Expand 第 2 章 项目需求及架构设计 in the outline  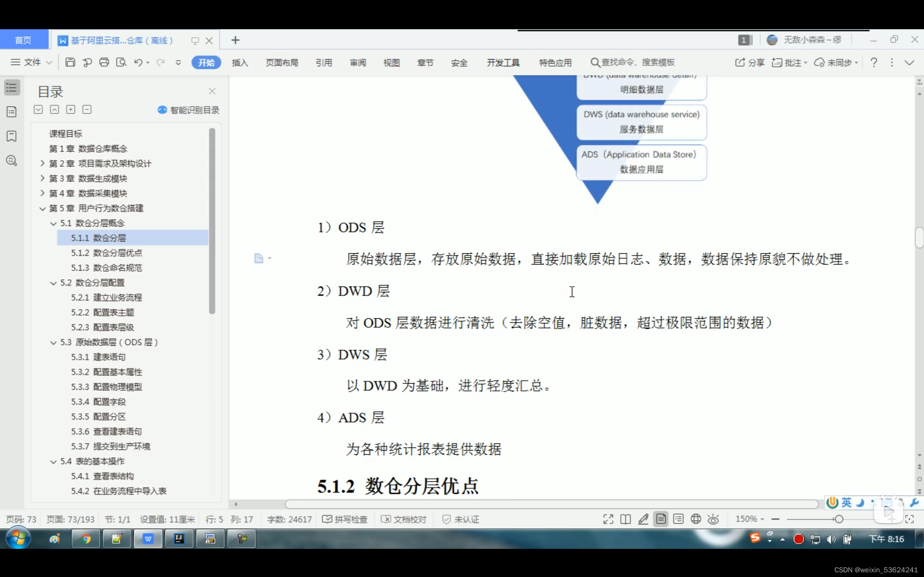(42, 163)
